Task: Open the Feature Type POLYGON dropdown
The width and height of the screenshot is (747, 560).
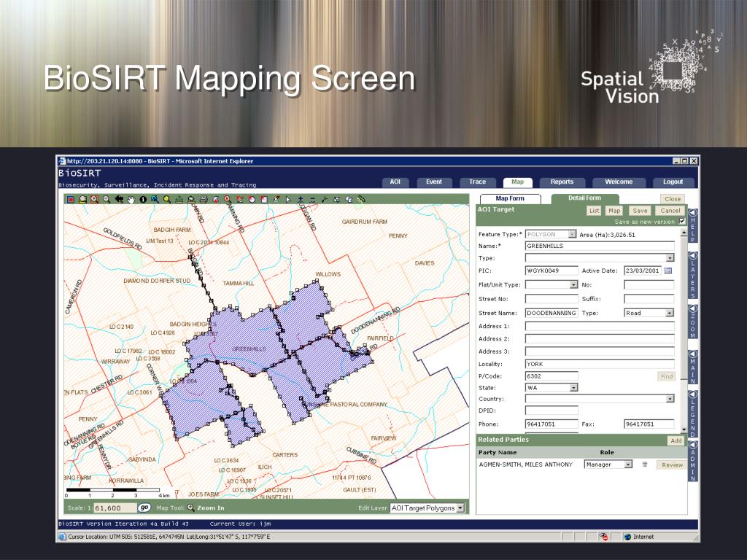Action: point(572,234)
